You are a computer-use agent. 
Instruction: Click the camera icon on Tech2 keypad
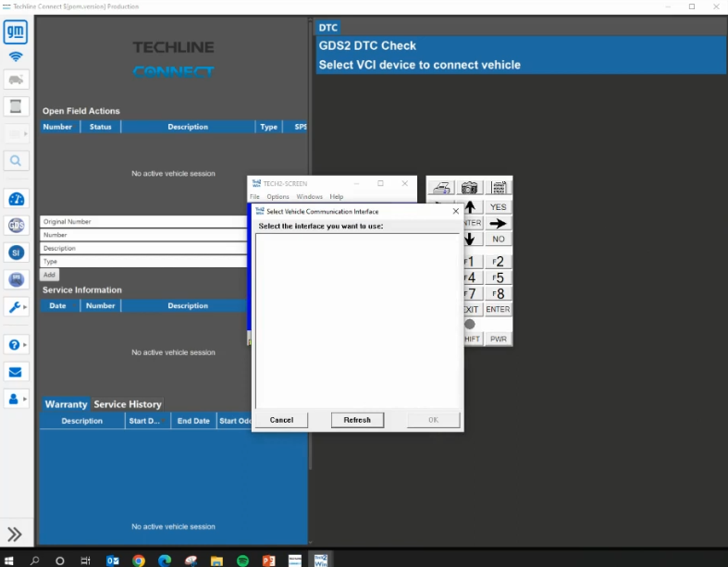pos(469,187)
